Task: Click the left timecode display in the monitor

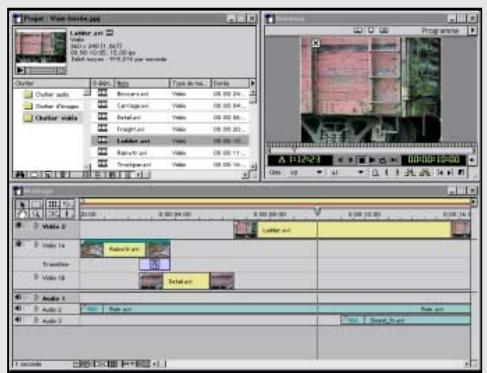Action: pos(300,160)
